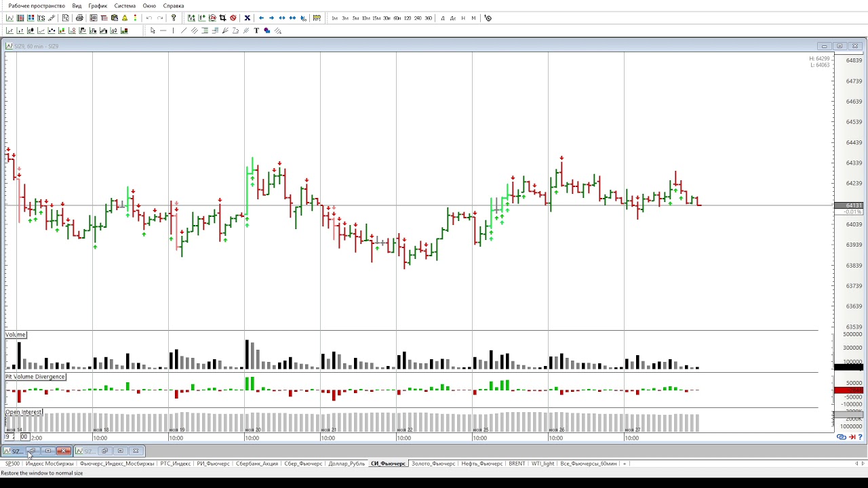Switch to daily Д timeframe
The width and height of the screenshot is (868, 488).
pyautogui.click(x=443, y=18)
